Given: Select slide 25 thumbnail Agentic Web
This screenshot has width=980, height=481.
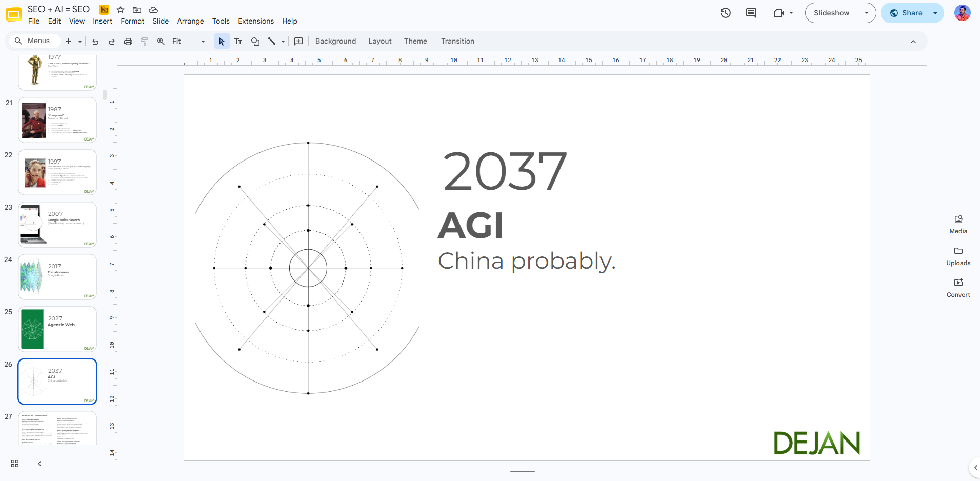Looking at the screenshot, I should [x=57, y=329].
